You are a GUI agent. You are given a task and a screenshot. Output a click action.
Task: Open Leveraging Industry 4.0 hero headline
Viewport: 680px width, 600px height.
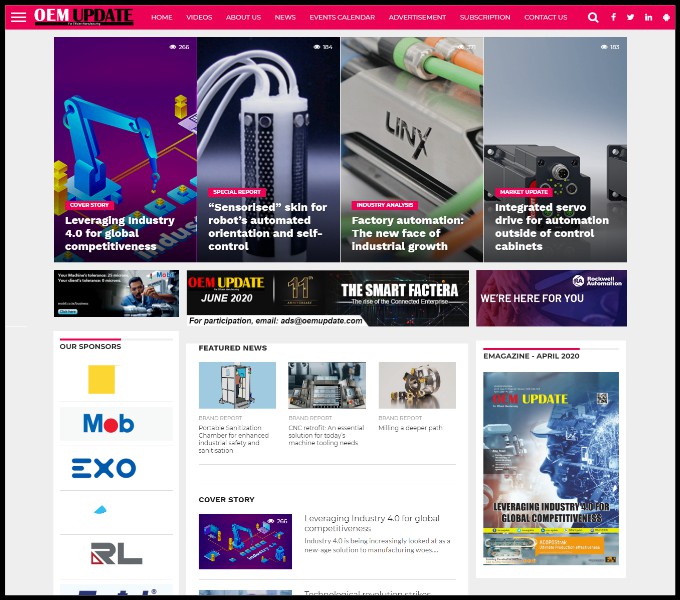click(120, 233)
